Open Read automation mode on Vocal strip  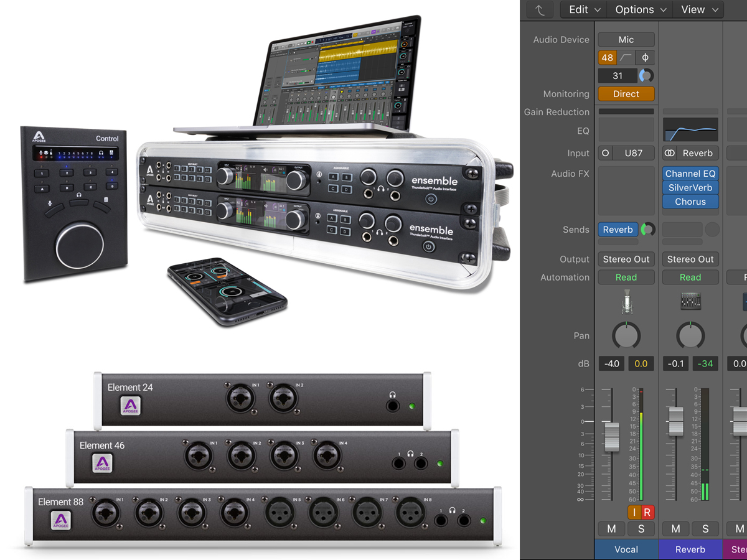(x=626, y=278)
